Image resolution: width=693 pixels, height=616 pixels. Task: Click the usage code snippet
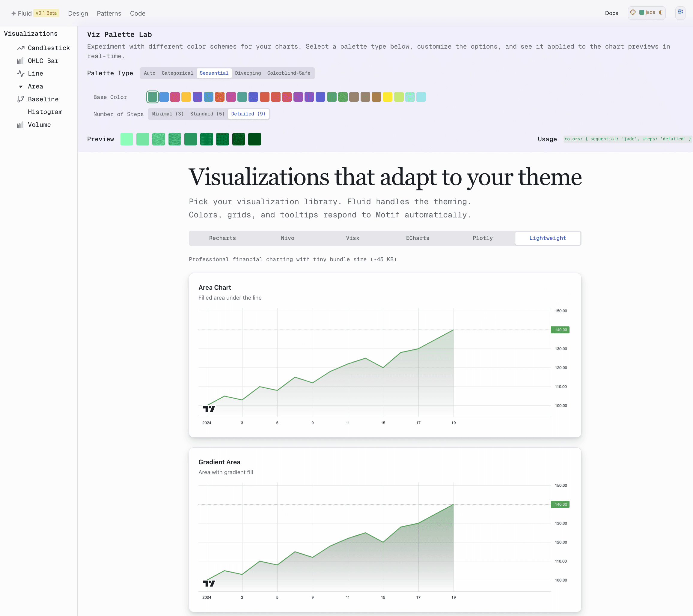click(627, 139)
